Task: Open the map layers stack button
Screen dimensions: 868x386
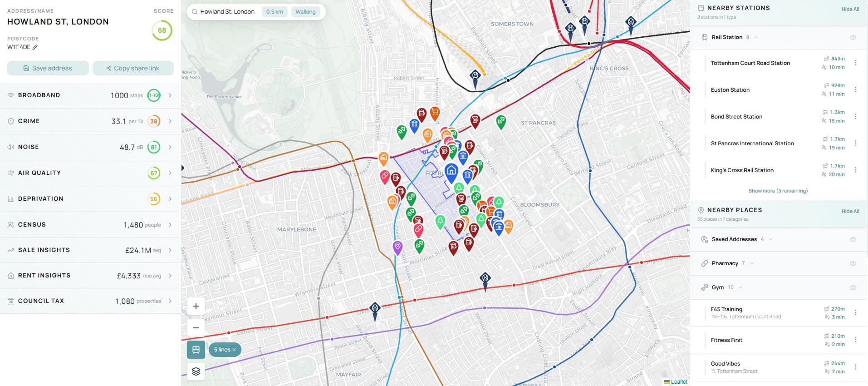Action: click(x=196, y=371)
